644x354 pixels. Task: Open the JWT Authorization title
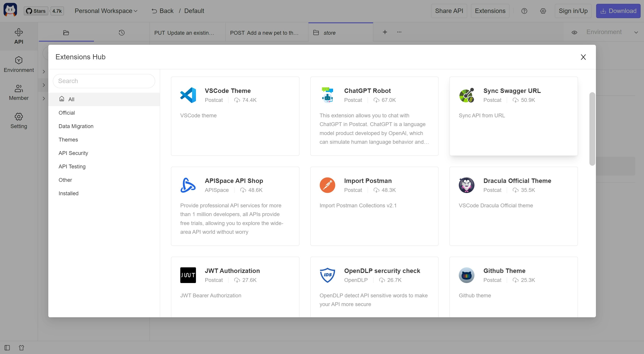232,271
